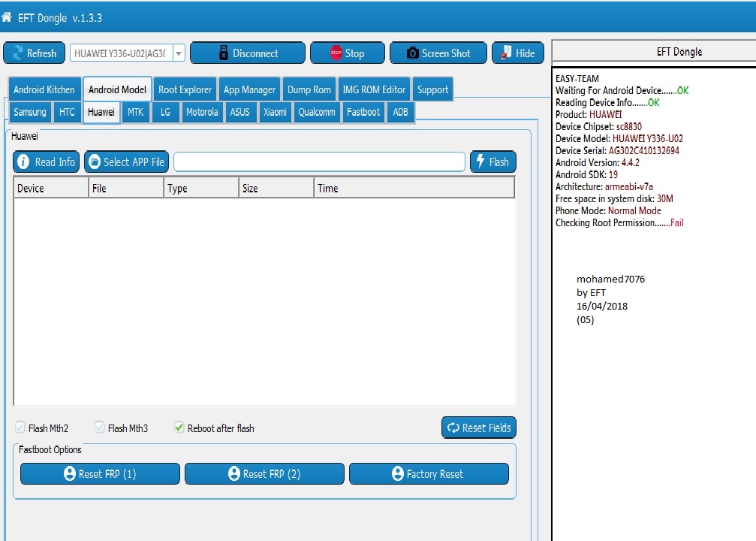Select the Xiaomi brand tab
This screenshot has height=541, width=756.
[275, 112]
